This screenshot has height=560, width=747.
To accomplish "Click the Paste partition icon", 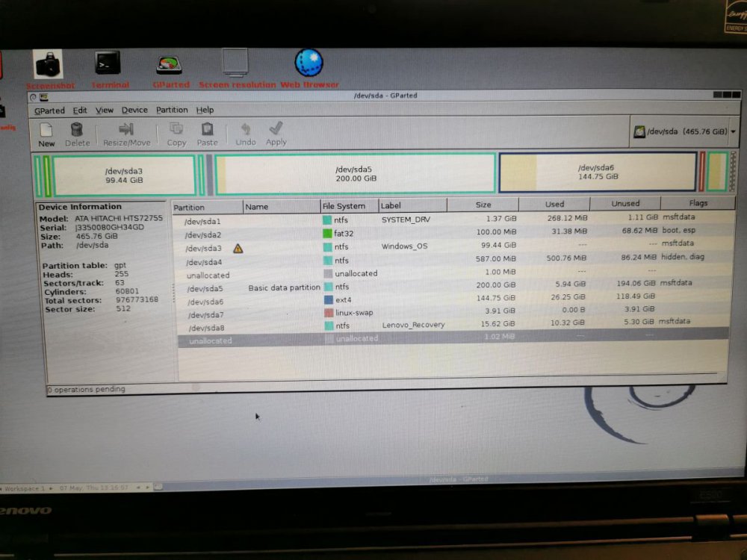I will pyautogui.click(x=208, y=129).
